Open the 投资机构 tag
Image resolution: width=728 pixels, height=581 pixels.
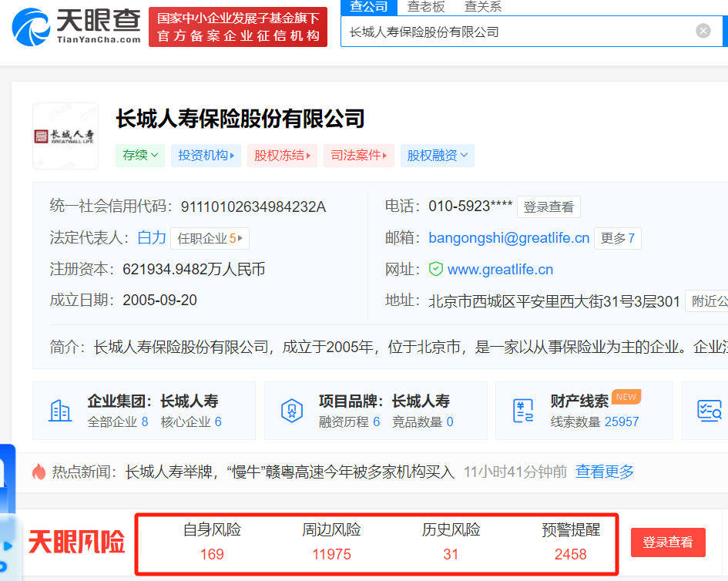tap(206, 156)
